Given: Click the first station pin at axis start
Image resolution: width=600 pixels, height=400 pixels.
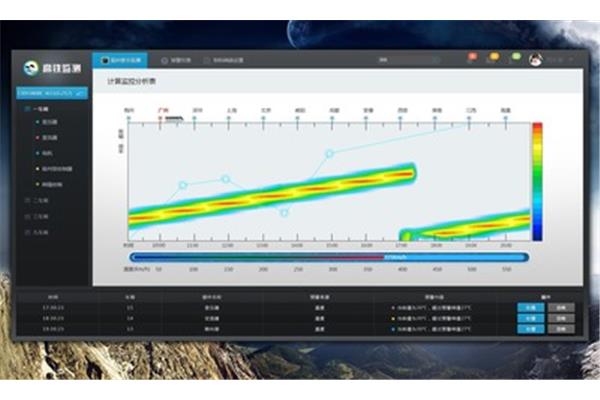Looking at the screenshot, I should coord(129,119).
